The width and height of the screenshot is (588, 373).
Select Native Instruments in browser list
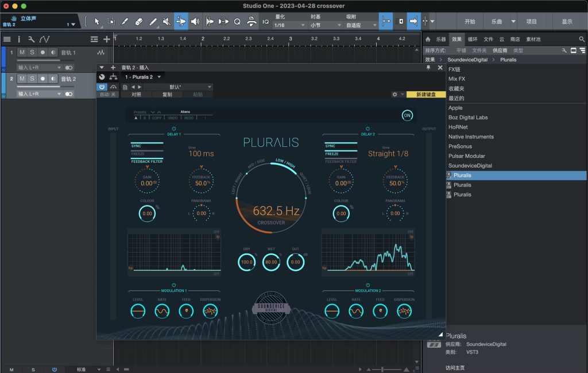471,137
